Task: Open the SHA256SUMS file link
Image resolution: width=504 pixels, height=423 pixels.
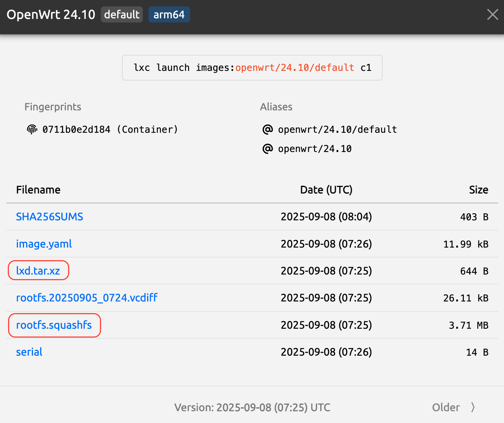Action: click(49, 217)
